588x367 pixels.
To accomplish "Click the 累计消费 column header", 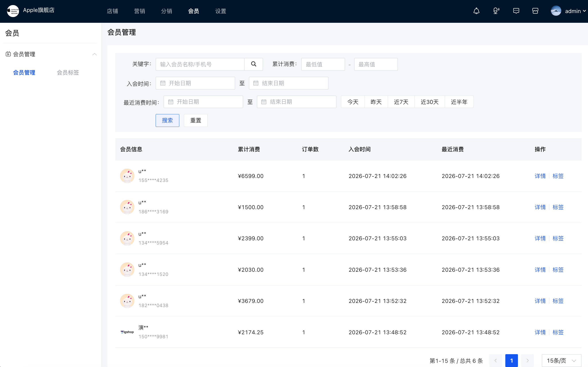I will point(249,149).
